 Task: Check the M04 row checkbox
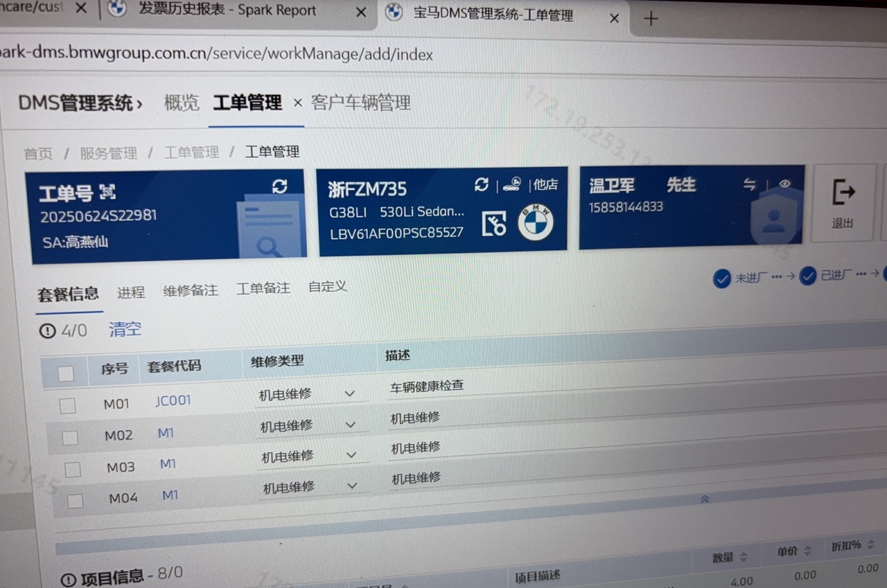[x=75, y=501]
